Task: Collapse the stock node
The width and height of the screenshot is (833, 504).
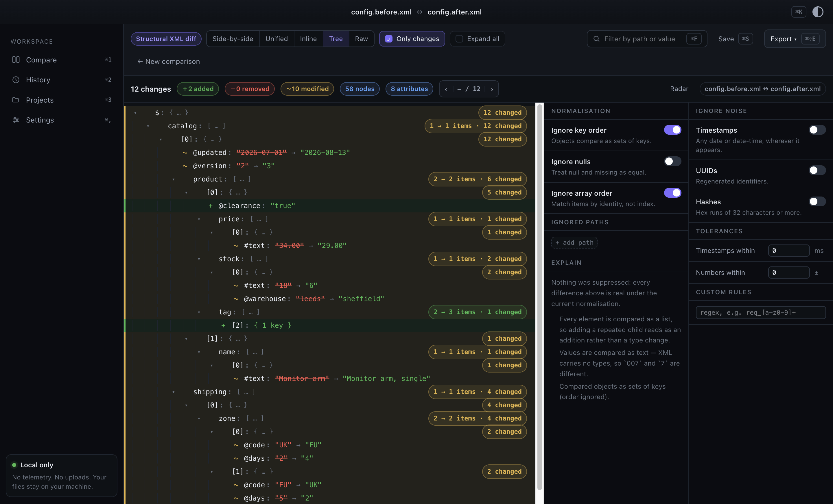Action: coord(199,259)
